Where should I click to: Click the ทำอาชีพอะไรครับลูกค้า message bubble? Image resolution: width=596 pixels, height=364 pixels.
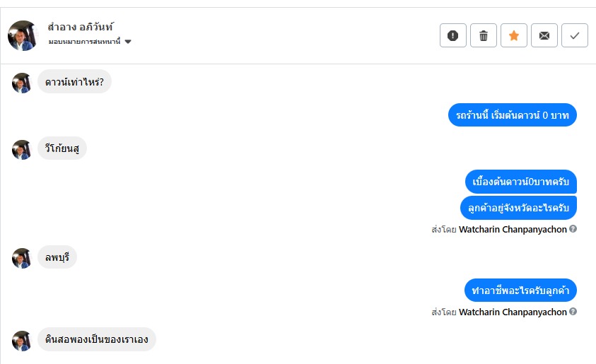(521, 290)
